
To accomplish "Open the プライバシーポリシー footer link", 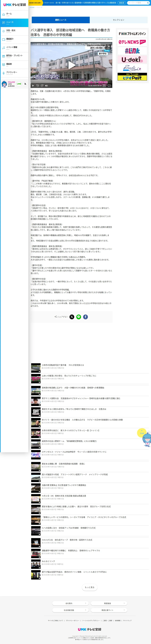I will [x=73, y=621].
